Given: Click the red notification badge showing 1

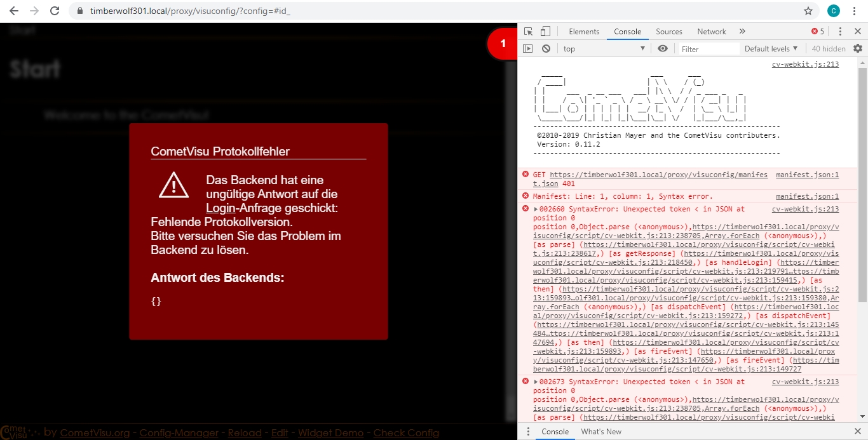Looking at the screenshot, I should (503, 44).
